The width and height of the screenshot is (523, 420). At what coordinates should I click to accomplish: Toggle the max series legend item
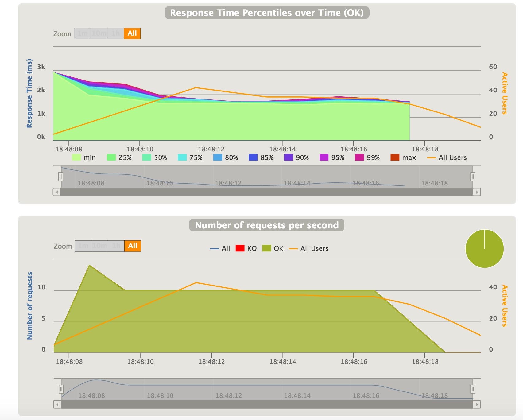coord(403,157)
